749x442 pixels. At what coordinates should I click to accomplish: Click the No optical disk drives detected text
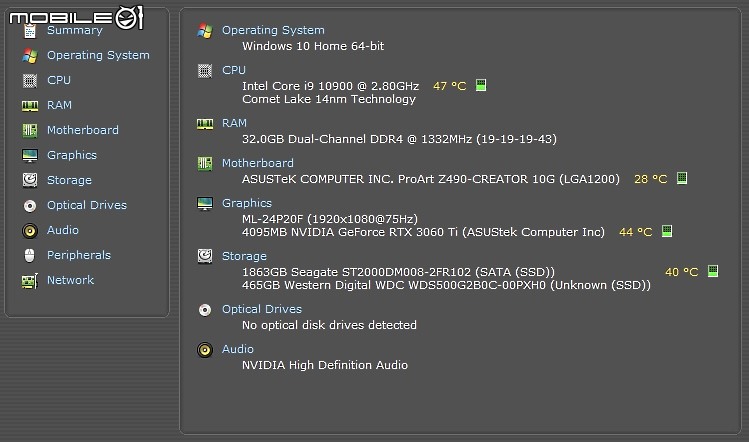click(329, 325)
